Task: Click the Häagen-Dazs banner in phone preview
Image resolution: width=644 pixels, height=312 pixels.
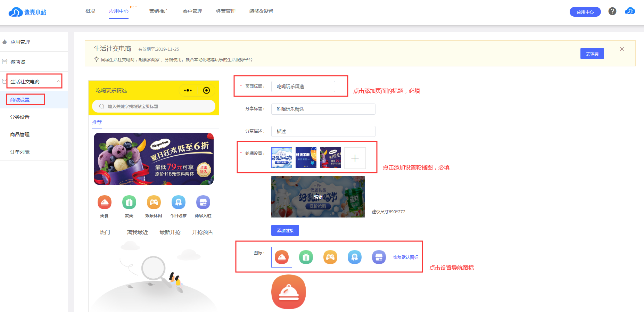Action: (x=154, y=159)
